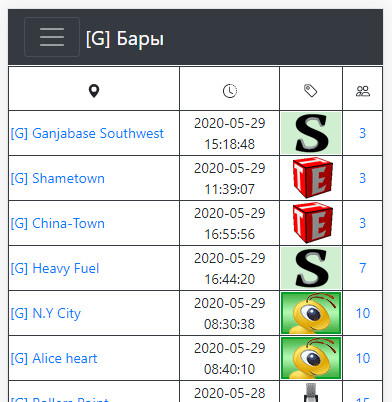Click the people group column header icon
The width and height of the screenshot is (392, 402).
coord(363,91)
